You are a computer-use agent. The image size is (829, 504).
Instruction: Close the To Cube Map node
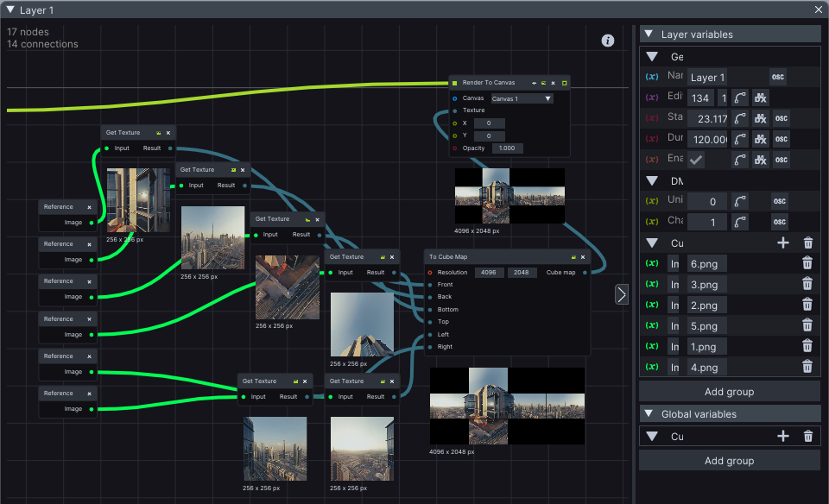[x=584, y=256]
